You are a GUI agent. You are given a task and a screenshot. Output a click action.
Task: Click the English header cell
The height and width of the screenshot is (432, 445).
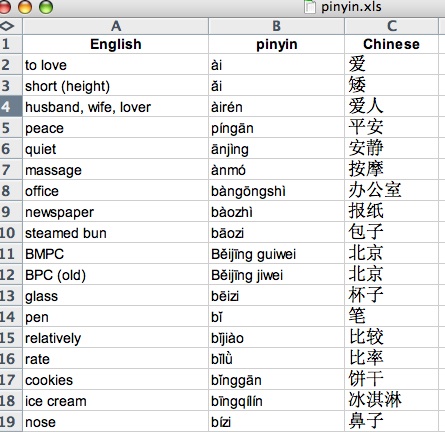click(x=115, y=44)
